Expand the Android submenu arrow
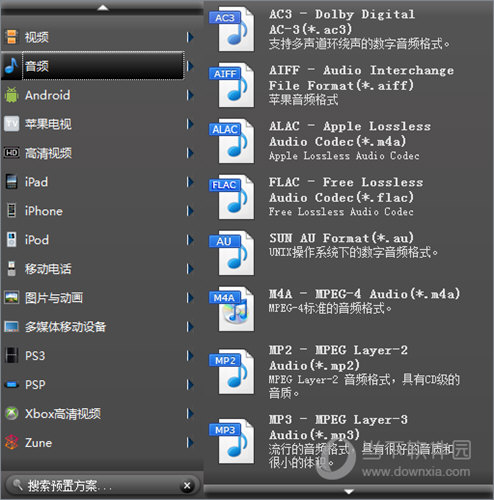The image size is (494, 500). click(x=190, y=95)
